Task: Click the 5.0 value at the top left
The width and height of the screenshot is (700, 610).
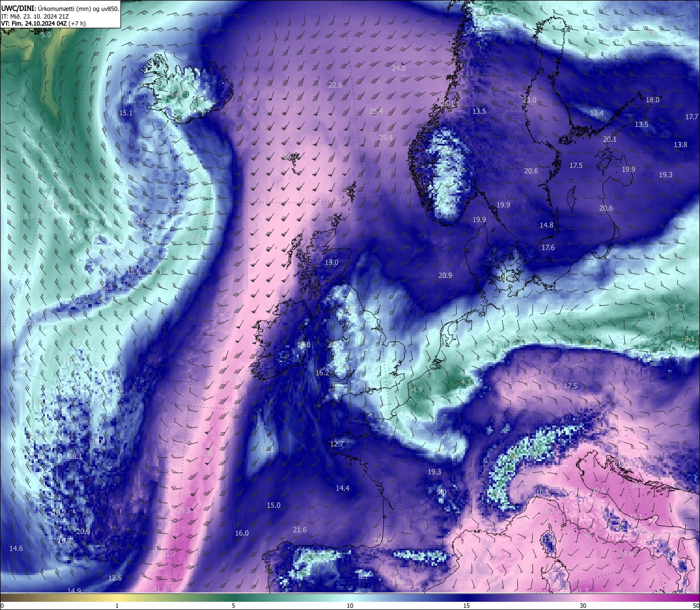Action: [x=46, y=35]
